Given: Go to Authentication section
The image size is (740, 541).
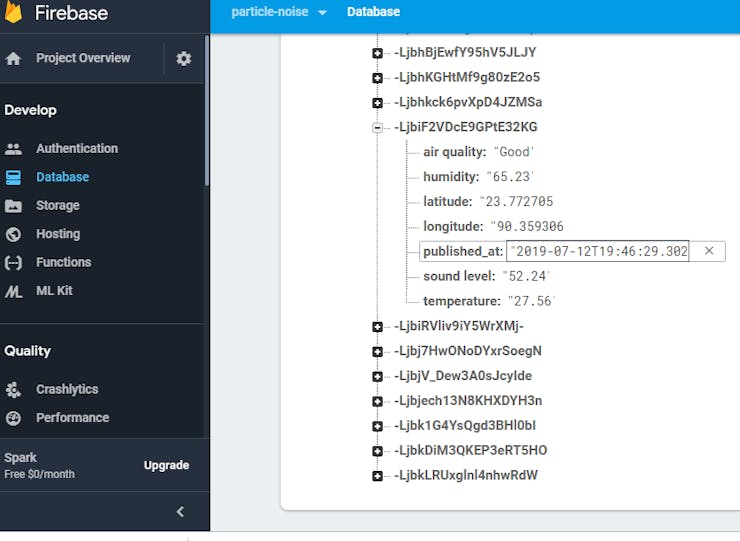Looking at the screenshot, I should click(x=77, y=148).
